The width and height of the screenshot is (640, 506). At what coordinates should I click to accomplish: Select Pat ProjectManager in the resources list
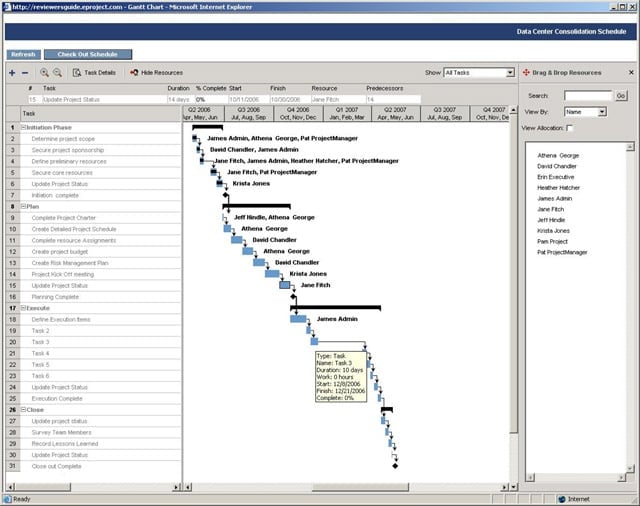[562, 252]
